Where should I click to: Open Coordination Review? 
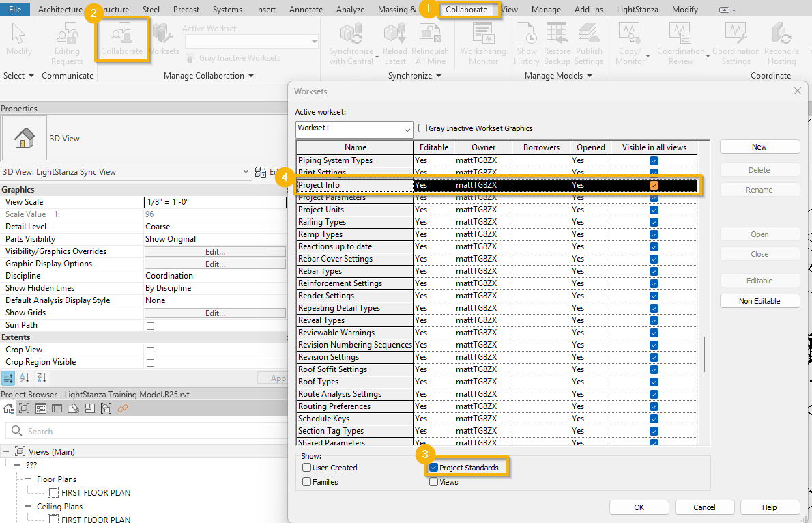click(681, 44)
